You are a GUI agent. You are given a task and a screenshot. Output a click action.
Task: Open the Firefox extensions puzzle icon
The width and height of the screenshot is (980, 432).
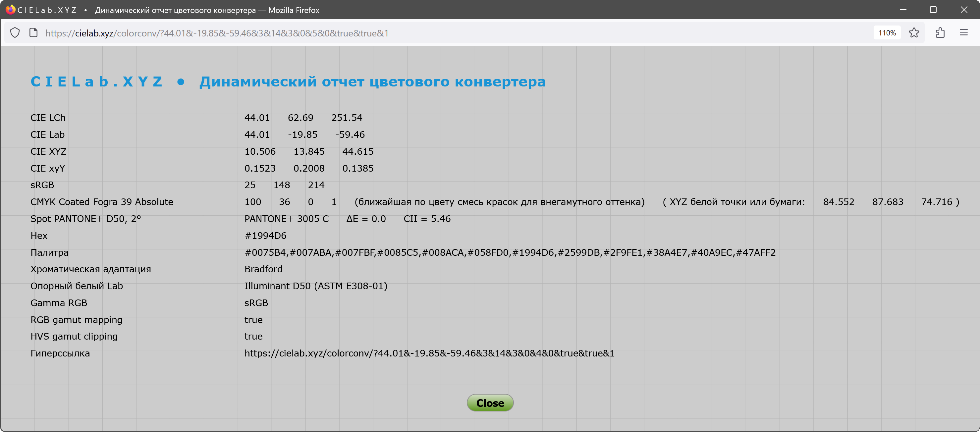pos(940,33)
